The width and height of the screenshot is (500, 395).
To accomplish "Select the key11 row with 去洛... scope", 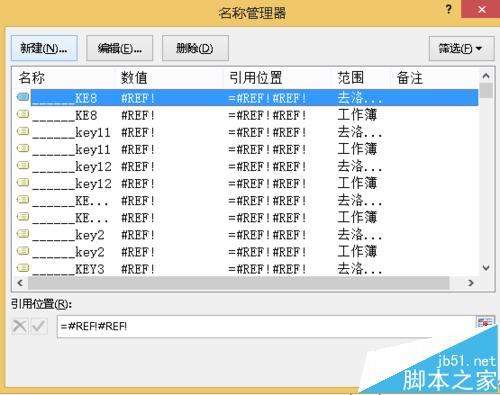I will [x=247, y=132].
